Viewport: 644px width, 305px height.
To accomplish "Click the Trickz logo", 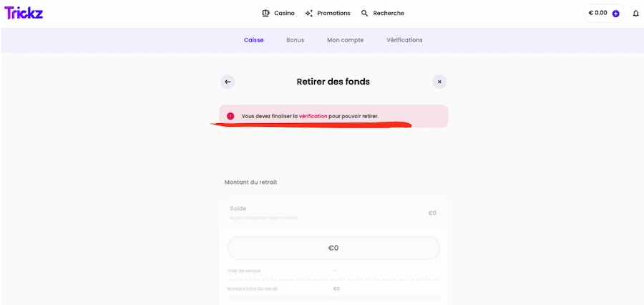I will click(x=24, y=13).
